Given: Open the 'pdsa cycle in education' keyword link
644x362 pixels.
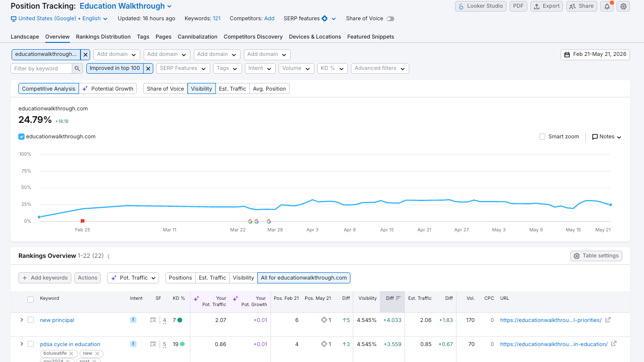Looking at the screenshot, I should 70,344.
